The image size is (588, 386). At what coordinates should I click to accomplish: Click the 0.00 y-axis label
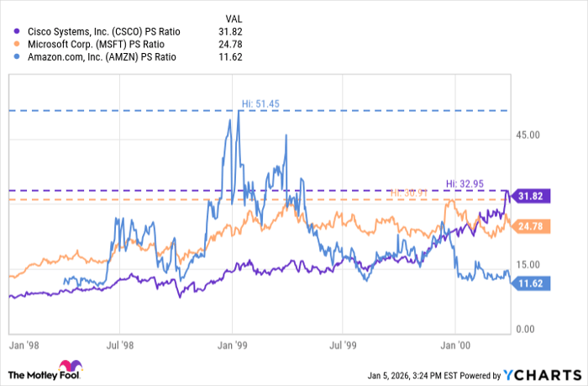click(525, 330)
